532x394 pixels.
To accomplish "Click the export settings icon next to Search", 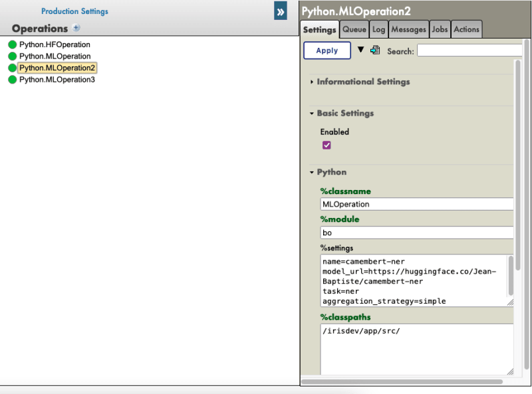I will click(375, 50).
